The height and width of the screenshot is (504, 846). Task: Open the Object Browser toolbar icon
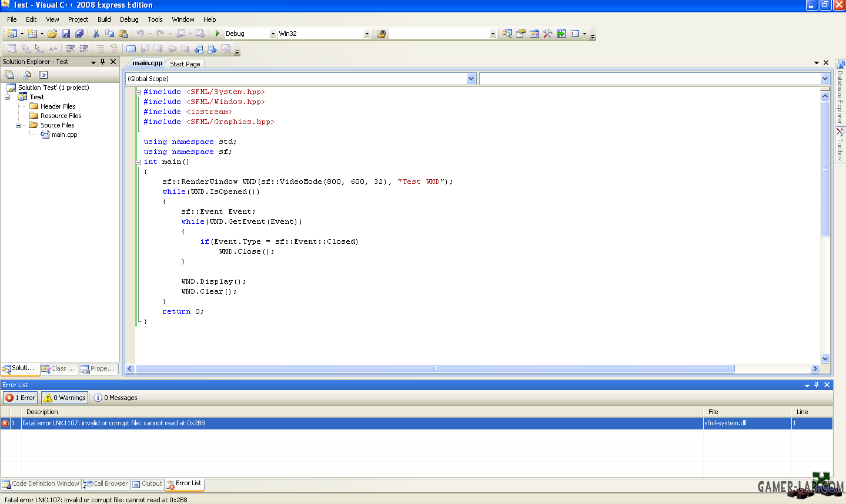[534, 33]
